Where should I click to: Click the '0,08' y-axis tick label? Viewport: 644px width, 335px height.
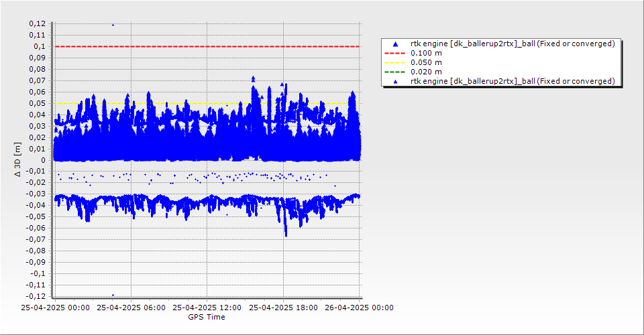37,69
